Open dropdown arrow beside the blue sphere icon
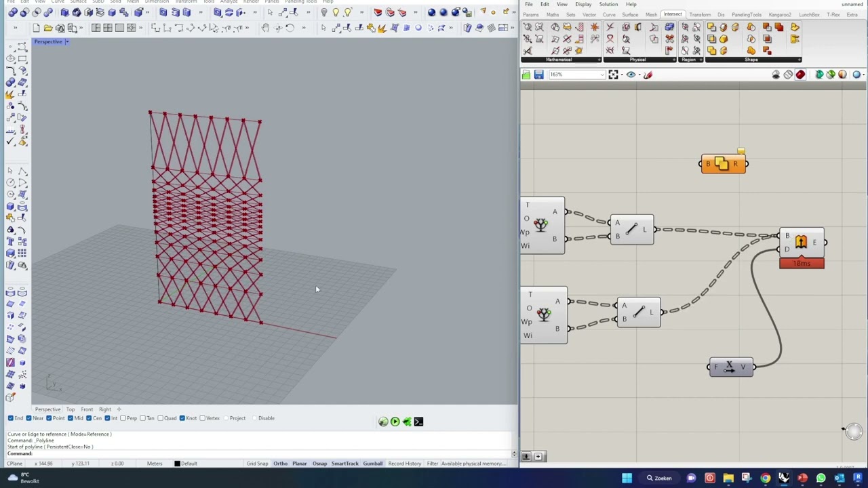This screenshot has width=868, height=488. [x=863, y=75]
